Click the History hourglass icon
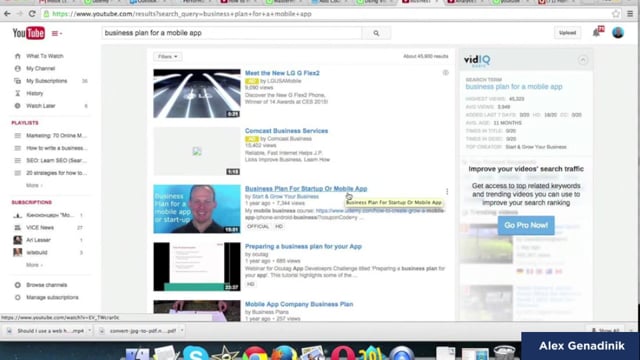Viewport: 640px width, 360px height. (x=18, y=93)
